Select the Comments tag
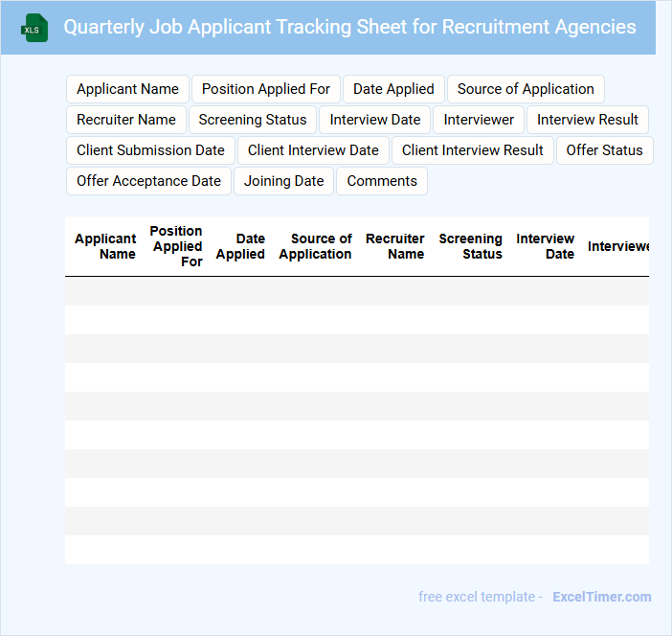 coord(382,181)
